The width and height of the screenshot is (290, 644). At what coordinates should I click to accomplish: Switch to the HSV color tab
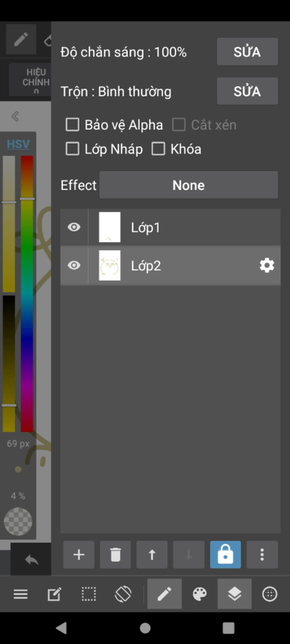[x=18, y=144]
